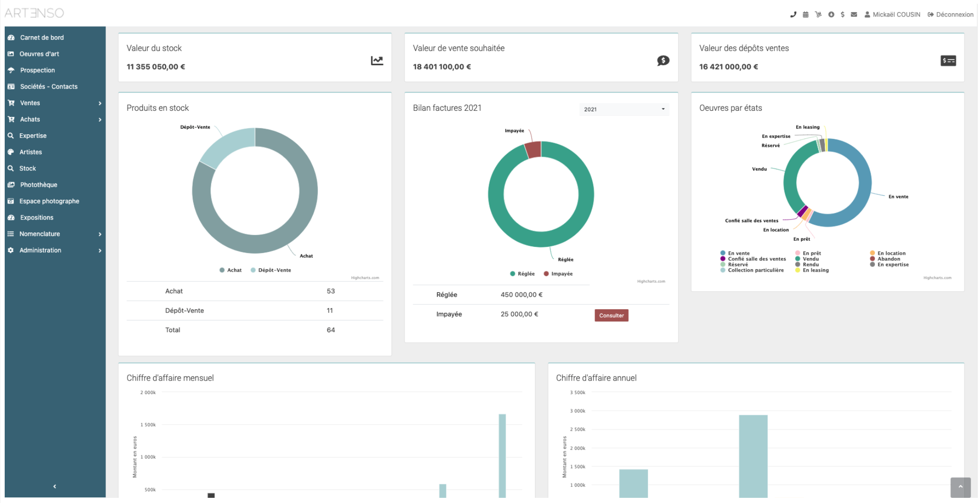Click the Consulter button for unpaid invoices
980x503 pixels.
click(x=611, y=315)
